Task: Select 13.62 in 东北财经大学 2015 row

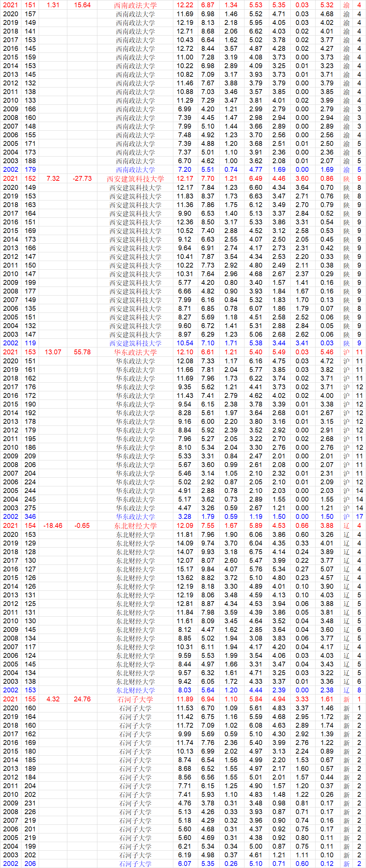Action: pyautogui.click(x=185, y=578)
